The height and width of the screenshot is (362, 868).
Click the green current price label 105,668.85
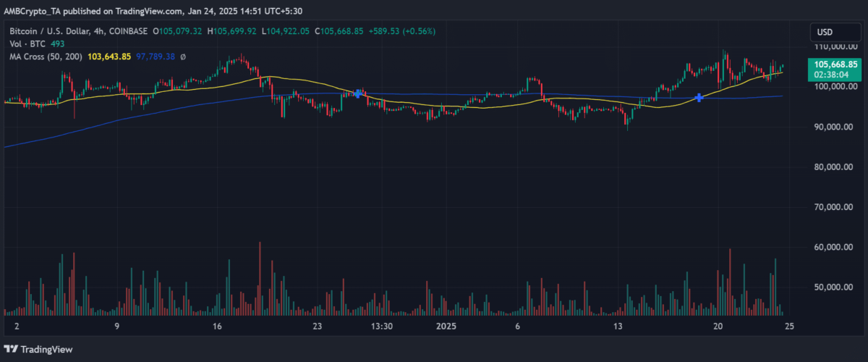(x=834, y=64)
